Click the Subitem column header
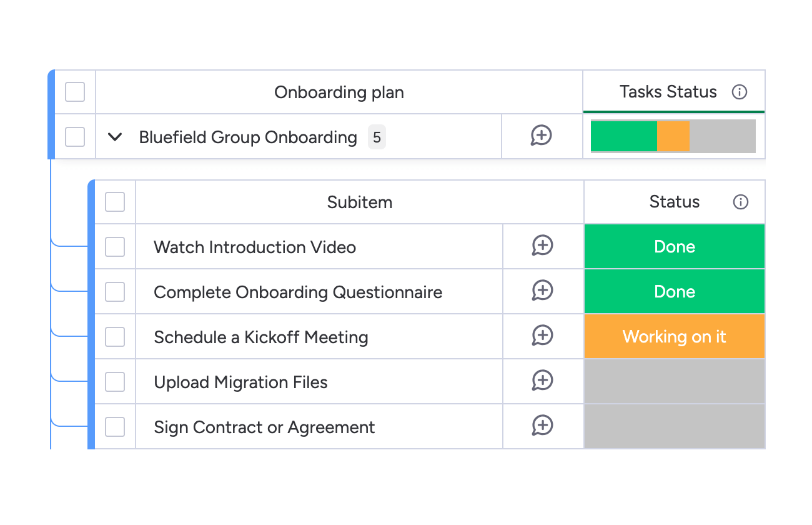812x525 pixels. click(360, 202)
